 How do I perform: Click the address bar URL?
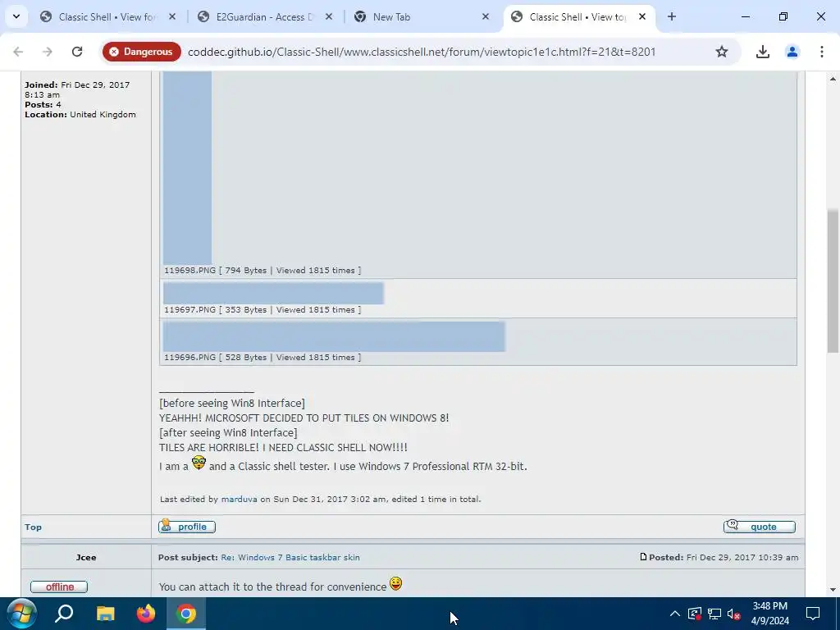[422, 52]
